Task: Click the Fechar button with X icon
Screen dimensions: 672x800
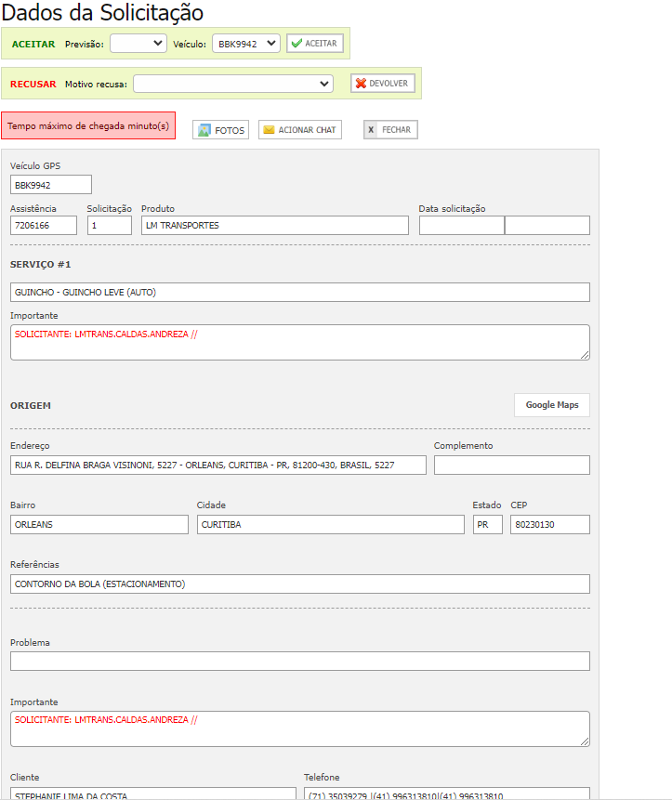Action: [389, 130]
